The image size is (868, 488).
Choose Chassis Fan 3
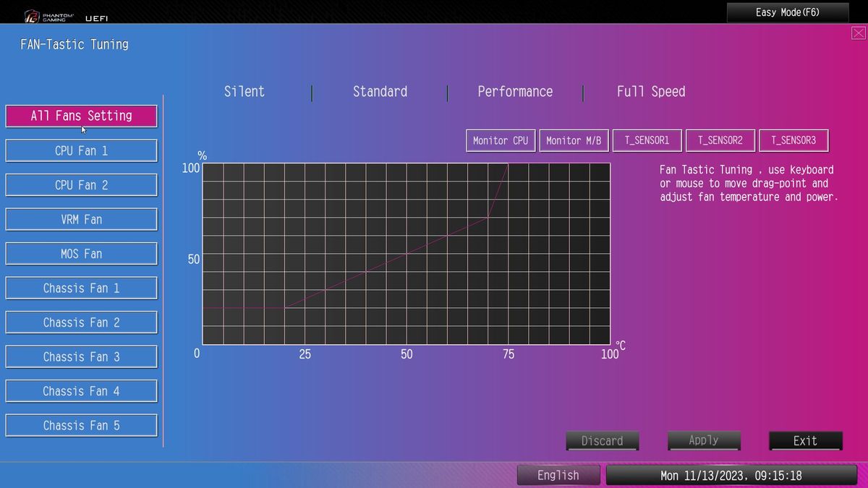point(81,356)
